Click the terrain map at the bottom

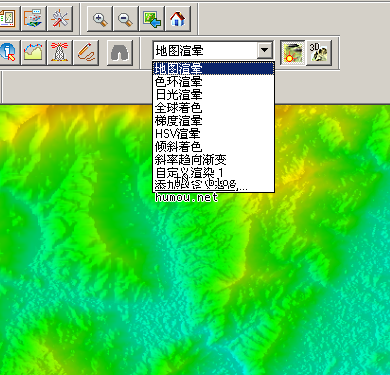[x=195, y=283]
